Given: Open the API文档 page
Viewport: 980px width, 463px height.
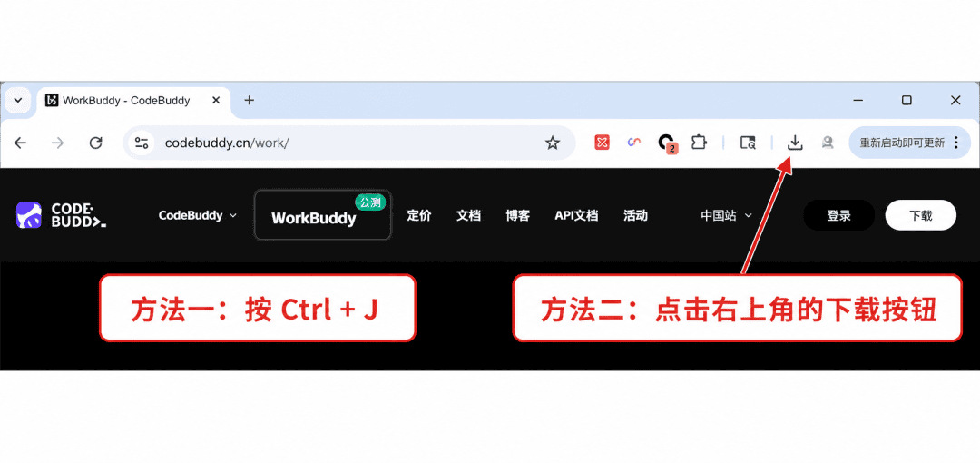Looking at the screenshot, I should [x=576, y=215].
